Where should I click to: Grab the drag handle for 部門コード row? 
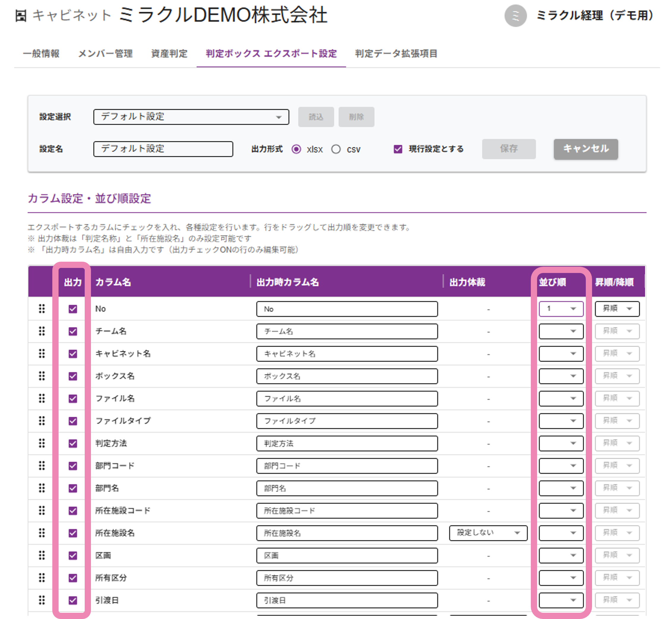tap(42, 466)
